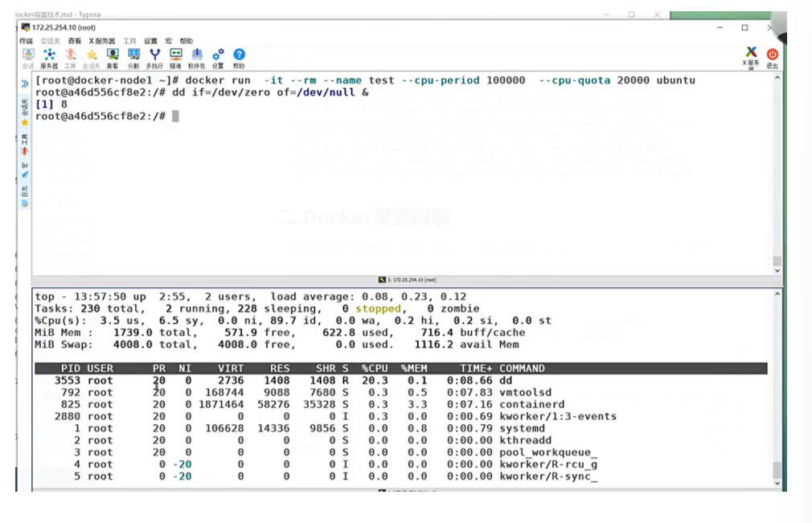Open the 工具 (Tools) toolbar icon
Image resolution: width=812 pixels, height=523 pixels.
(x=70, y=58)
